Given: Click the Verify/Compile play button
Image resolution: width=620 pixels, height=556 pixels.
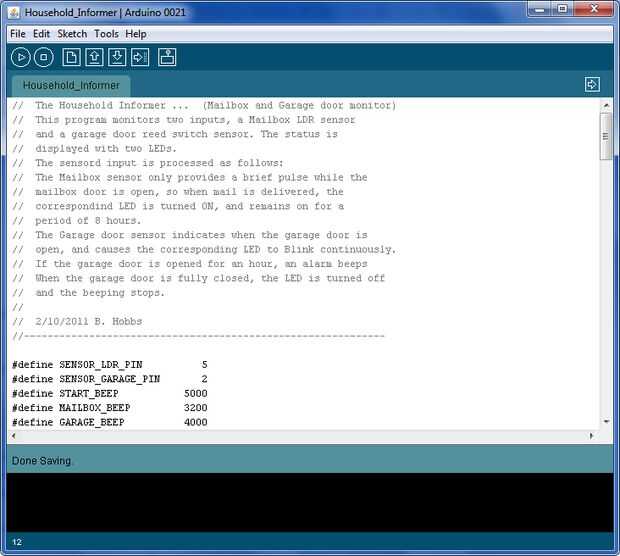Looking at the screenshot, I should point(21,57).
